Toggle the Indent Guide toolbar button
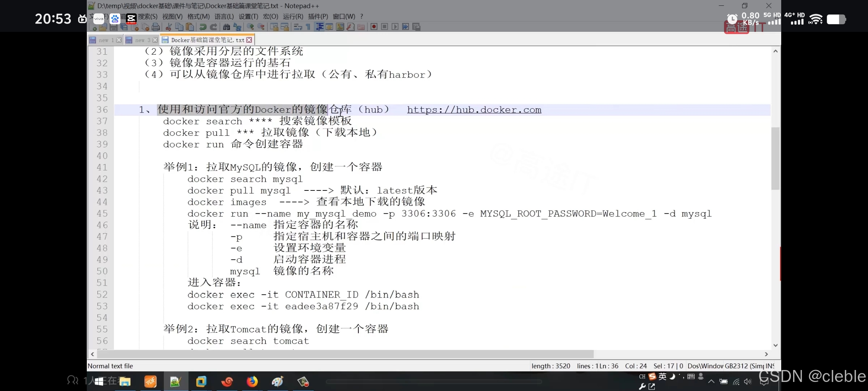This screenshot has height=391, width=868. pyautogui.click(x=319, y=27)
